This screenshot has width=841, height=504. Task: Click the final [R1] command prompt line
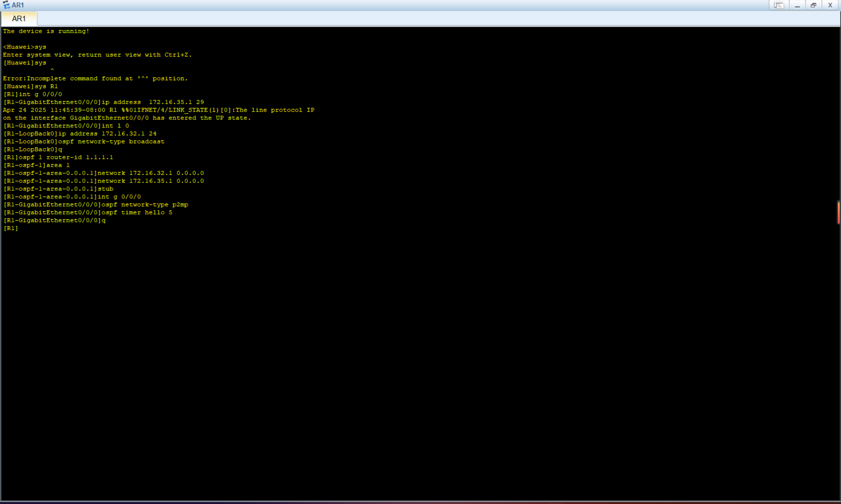click(x=11, y=228)
